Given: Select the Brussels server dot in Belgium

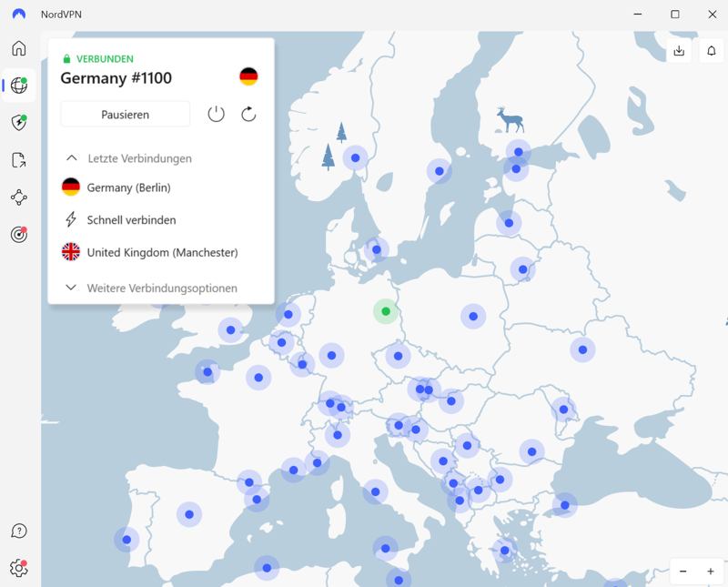Looking at the screenshot, I should pyautogui.click(x=281, y=343).
